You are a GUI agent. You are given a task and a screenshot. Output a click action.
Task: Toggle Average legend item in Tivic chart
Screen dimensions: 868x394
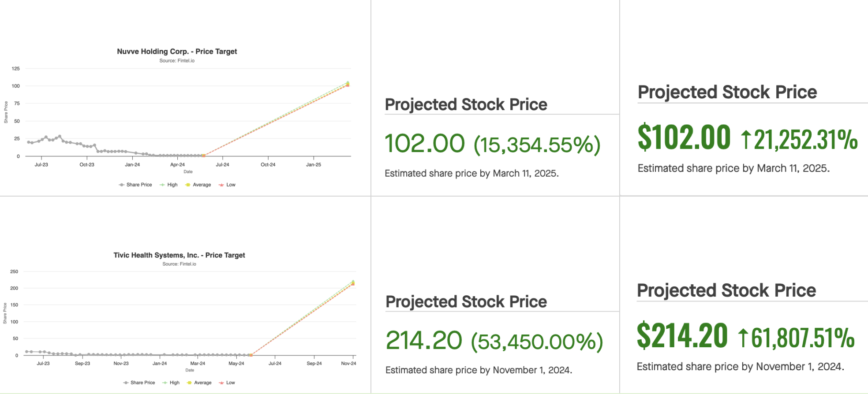199,383
